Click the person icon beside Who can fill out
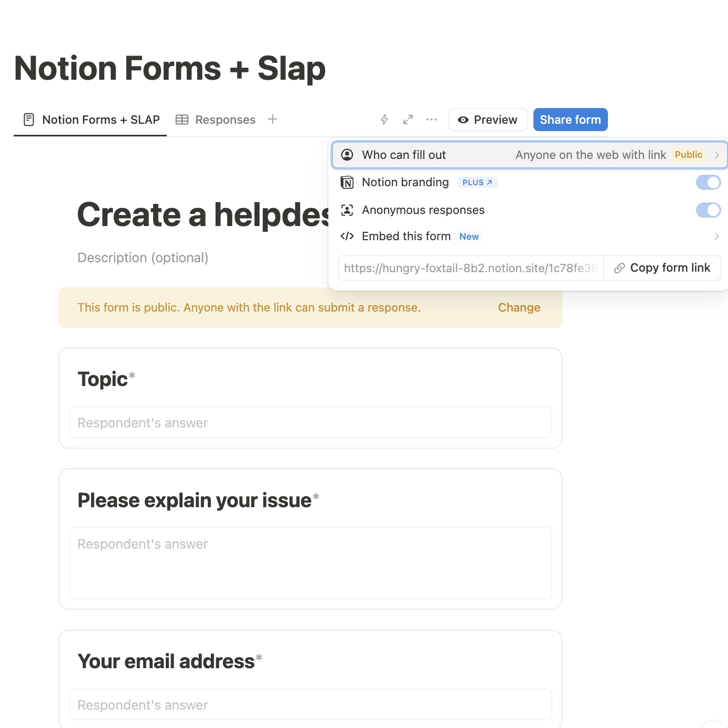 point(347,155)
